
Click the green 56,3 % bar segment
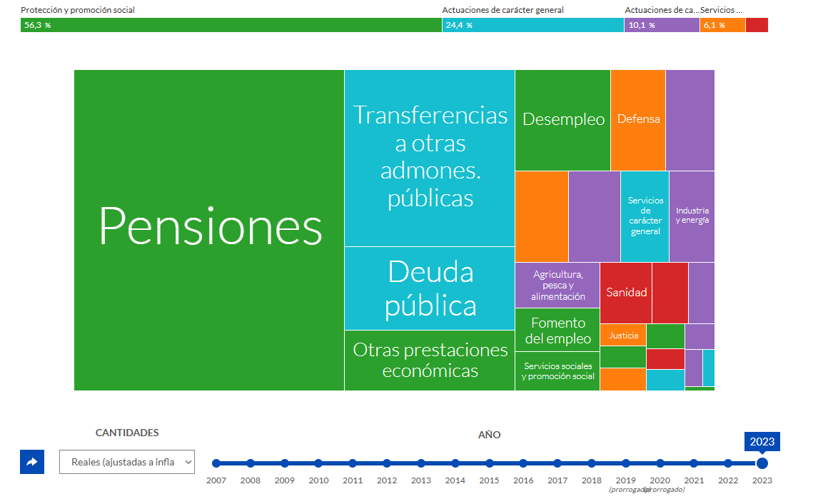231,25
